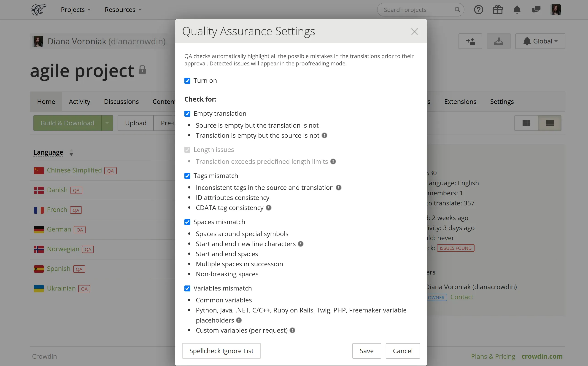Toggle the Variables mismatch checkbox

tap(187, 288)
